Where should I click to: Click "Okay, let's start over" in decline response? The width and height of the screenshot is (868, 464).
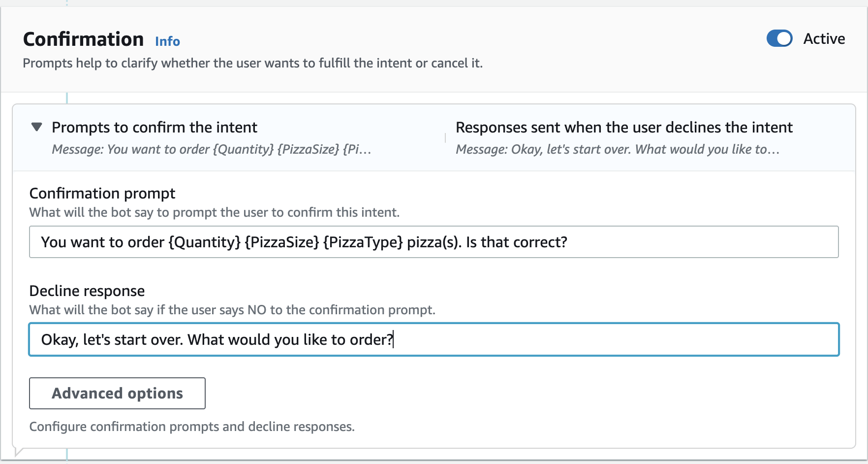[x=112, y=340]
